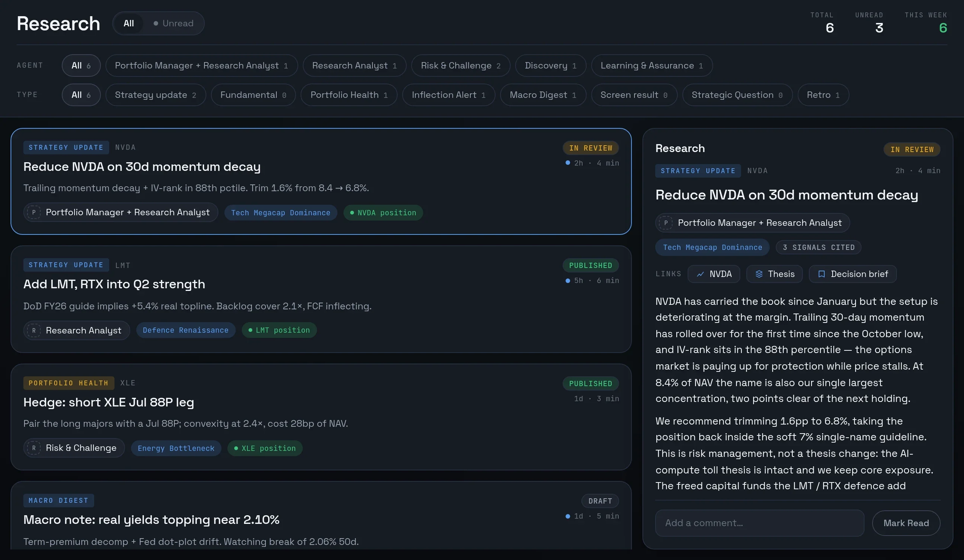Click the Defence Renaissance theme tag
This screenshot has height=560, width=964.
pyautogui.click(x=186, y=330)
